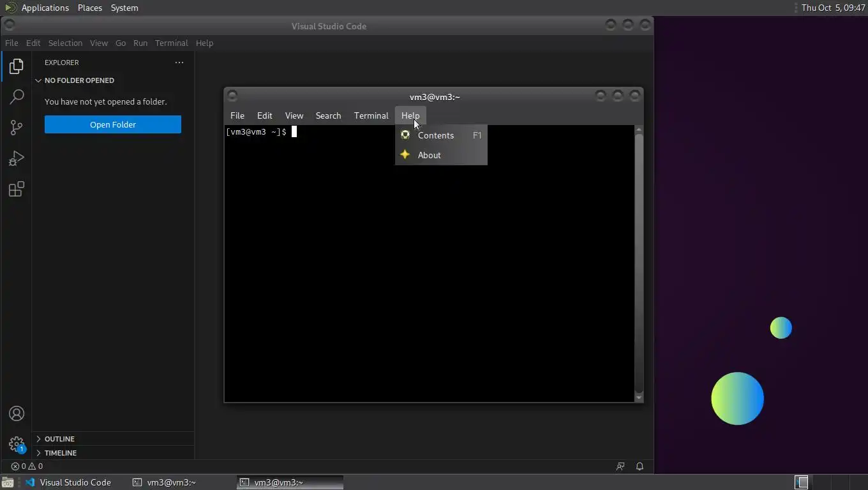
Task: Open notifications bell in status bar
Action: (640, 466)
